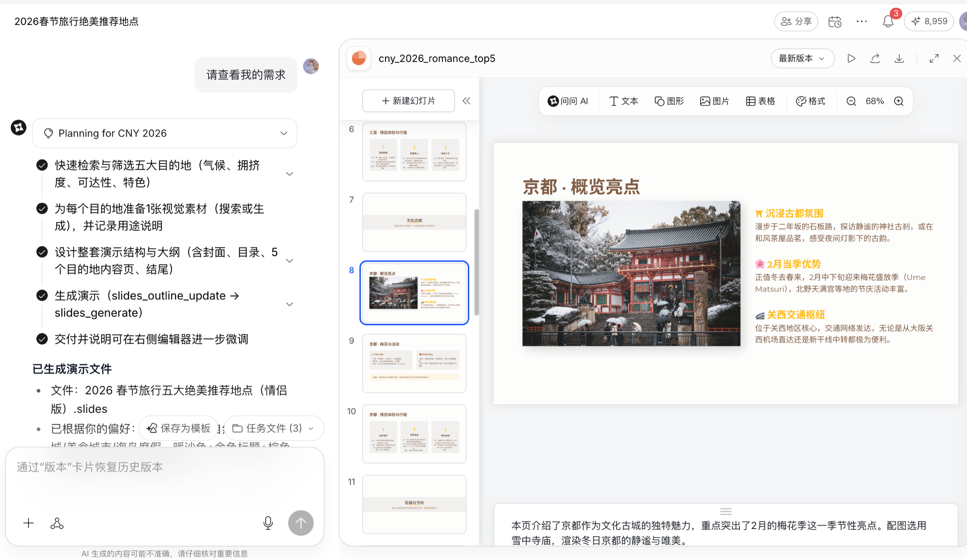This screenshot has width=967, height=560.
Task: Open the 文本 text tool
Action: coord(623,101)
